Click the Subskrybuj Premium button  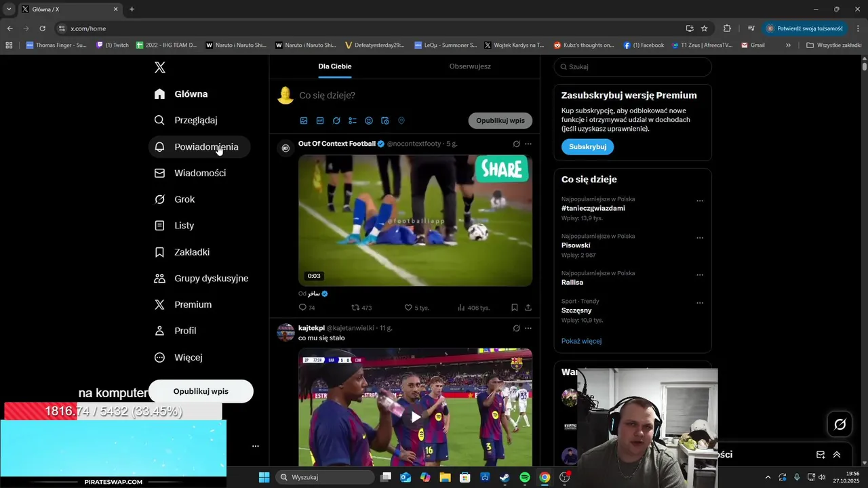[x=587, y=147]
